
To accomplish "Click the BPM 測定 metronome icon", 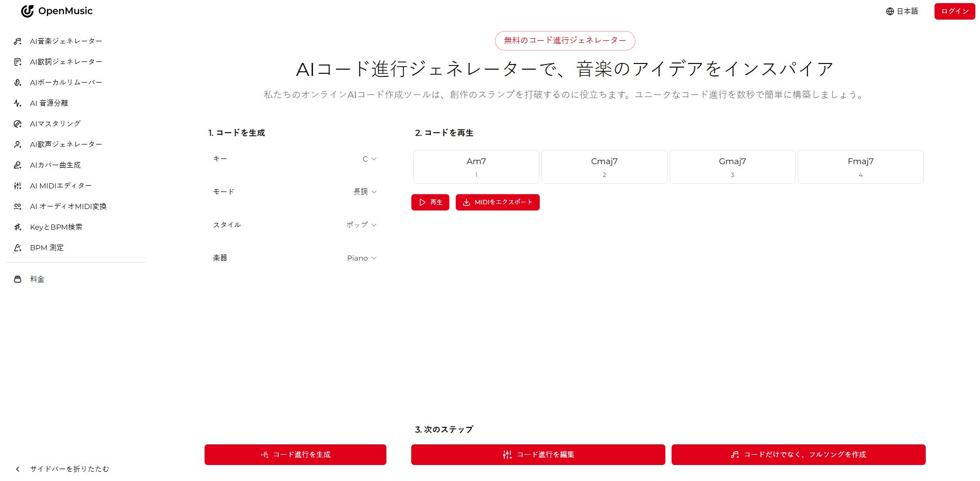I will tap(18, 248).
